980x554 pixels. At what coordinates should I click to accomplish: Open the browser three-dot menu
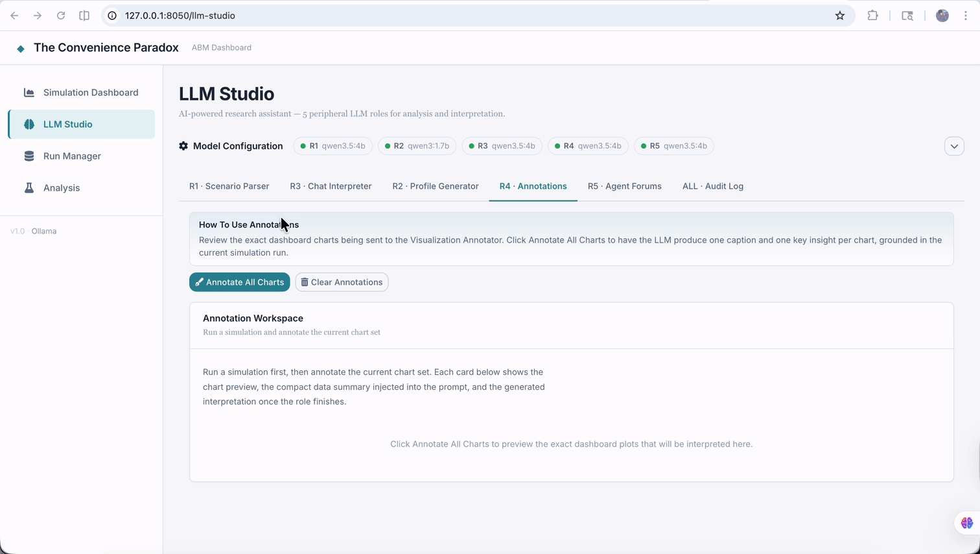[966, 16]
